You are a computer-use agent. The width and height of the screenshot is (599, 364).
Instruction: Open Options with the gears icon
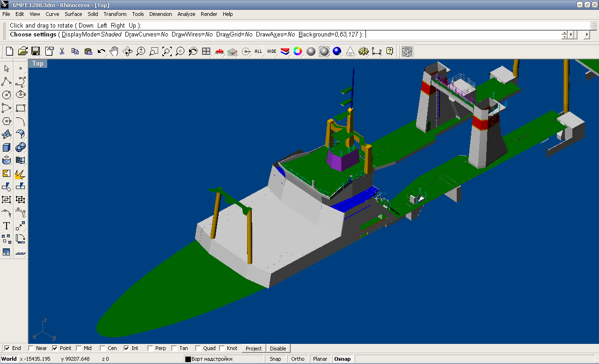pos(363,51)
